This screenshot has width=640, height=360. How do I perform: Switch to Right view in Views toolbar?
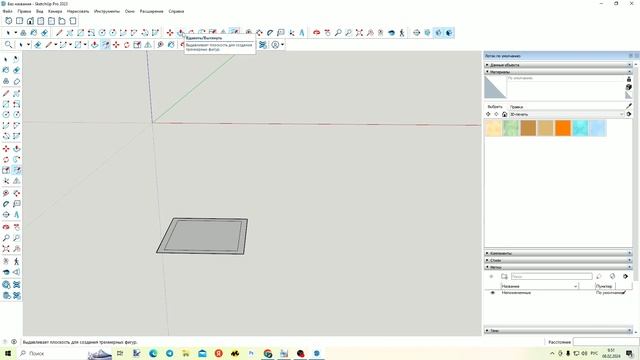pyautogui.click(x=40, y=21)
